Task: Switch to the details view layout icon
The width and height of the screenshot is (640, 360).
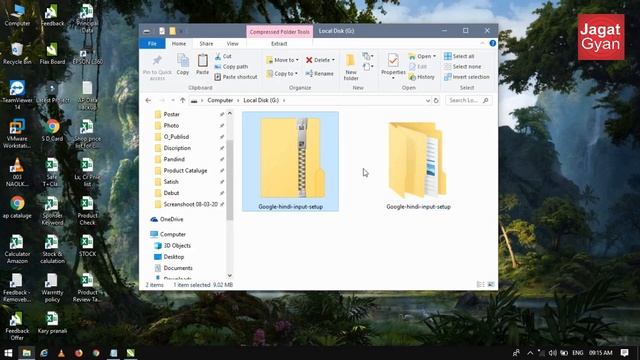Action: [x=480, y=284]
